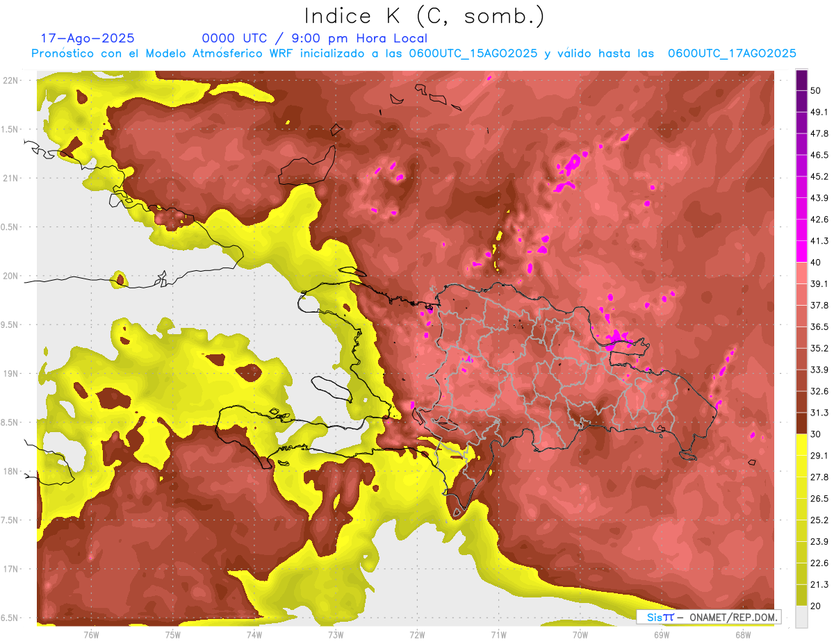This screenshot has width=834, height=644.
Task: Click the latitude label '1.5N'
Action: point(9,129)
